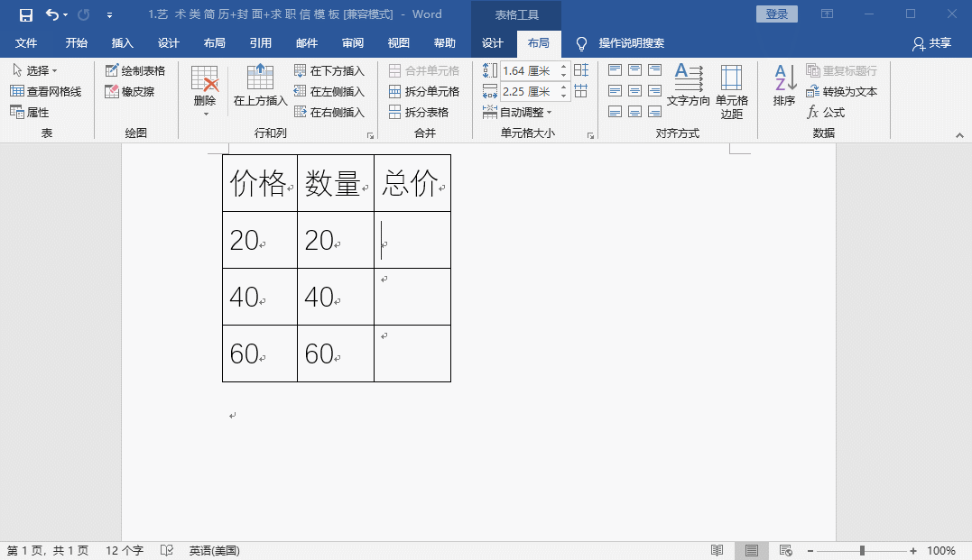972x560 pixels.
Task: Click the column width field 2.25 厘米
Action: 529,92
